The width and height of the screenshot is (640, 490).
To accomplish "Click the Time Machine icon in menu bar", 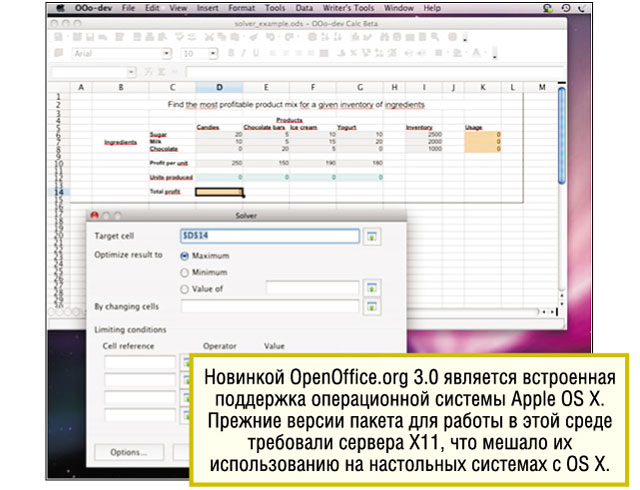I will pyautogui.click(x=566, y=8).
